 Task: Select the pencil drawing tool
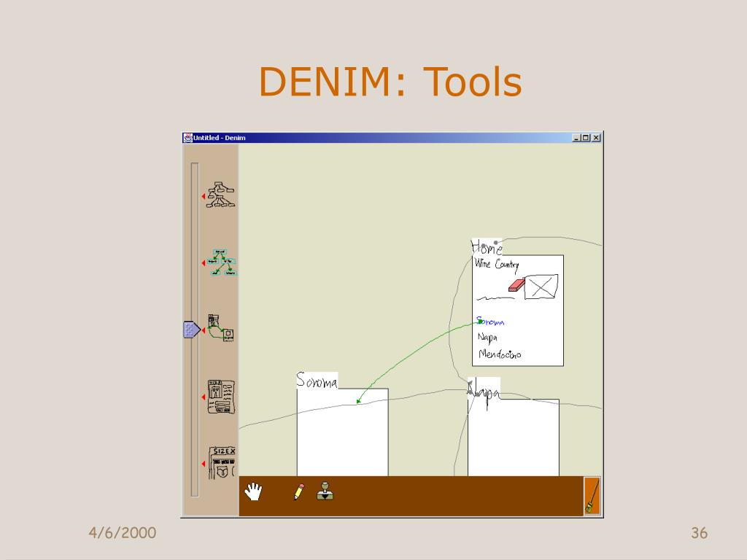(299, 491)
